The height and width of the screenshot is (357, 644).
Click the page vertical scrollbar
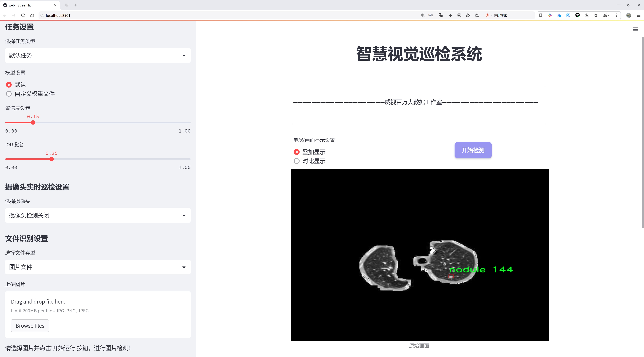click(x=642, y=132)
